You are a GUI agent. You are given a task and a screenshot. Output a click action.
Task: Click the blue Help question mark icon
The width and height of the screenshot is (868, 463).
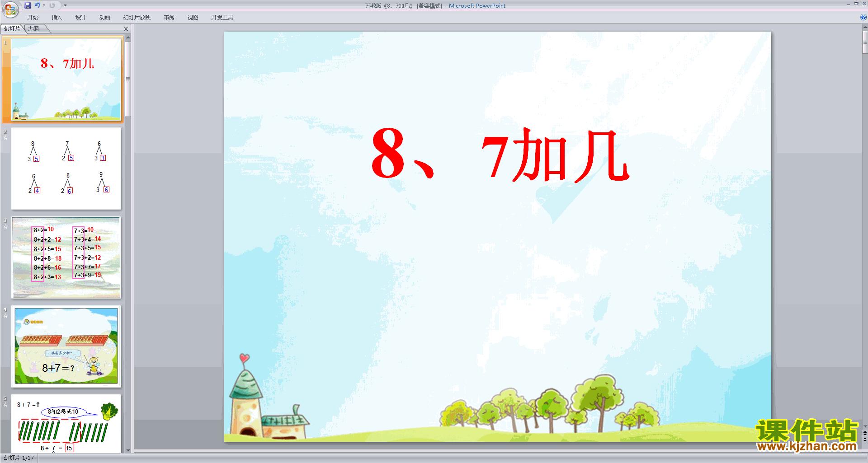pyautogui.click(x=863, y=17)
